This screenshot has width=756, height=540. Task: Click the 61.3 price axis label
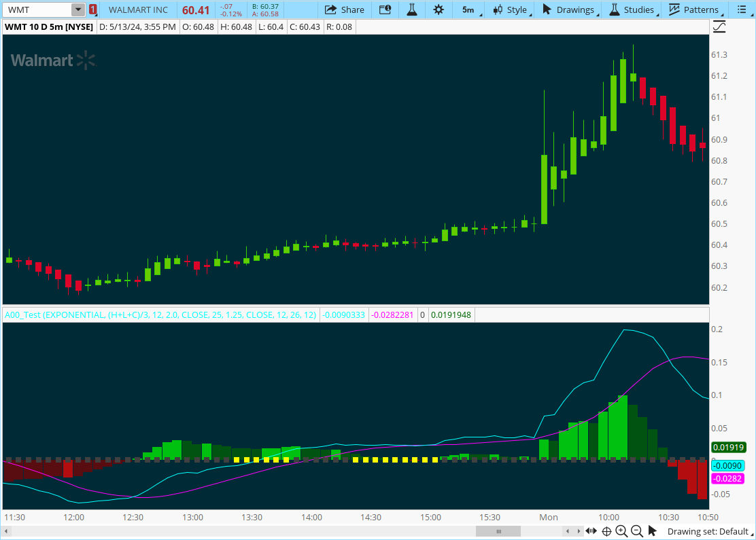pos(719,55)
